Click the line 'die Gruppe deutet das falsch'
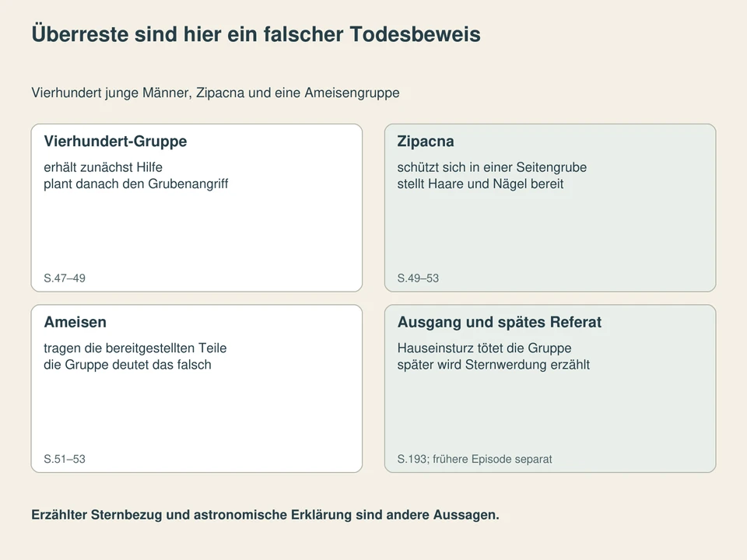This screenshot has width=747, height=560. pyautogui.click(x=127, y=365)
